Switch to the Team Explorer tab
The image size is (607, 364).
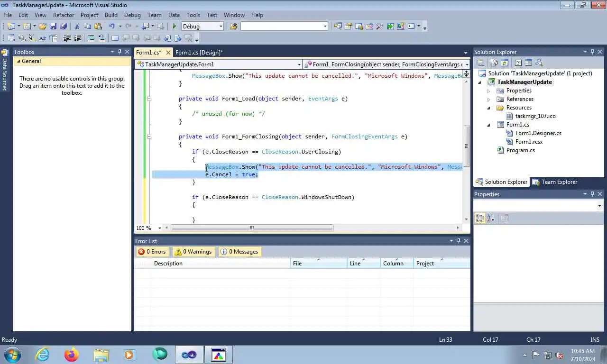tap(555, 182)
